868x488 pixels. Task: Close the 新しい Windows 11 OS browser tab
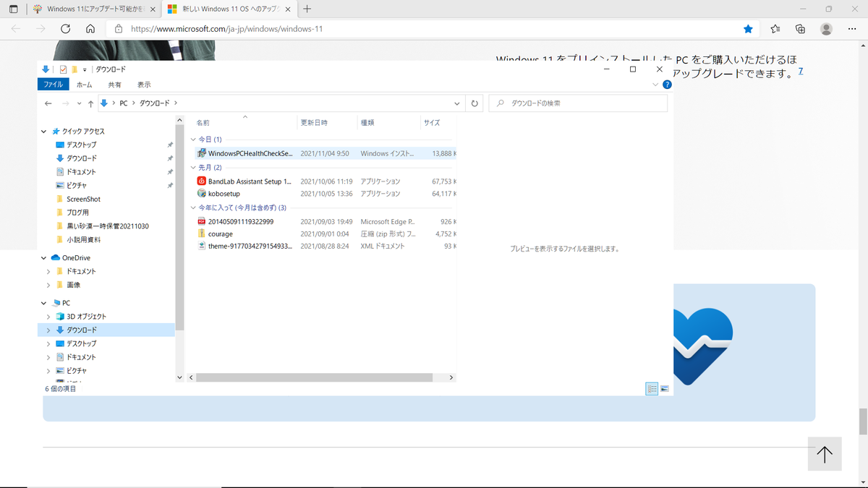coord(288,9)
